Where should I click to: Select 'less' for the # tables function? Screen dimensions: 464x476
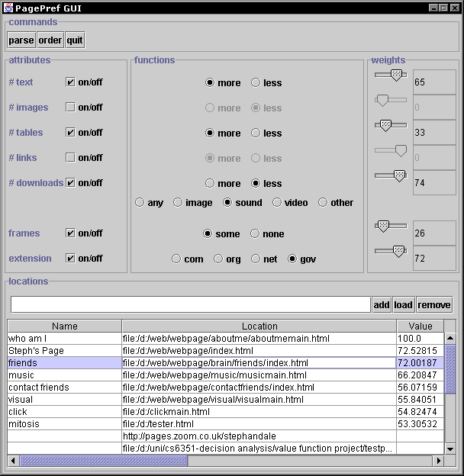click(x=256, y=133)
